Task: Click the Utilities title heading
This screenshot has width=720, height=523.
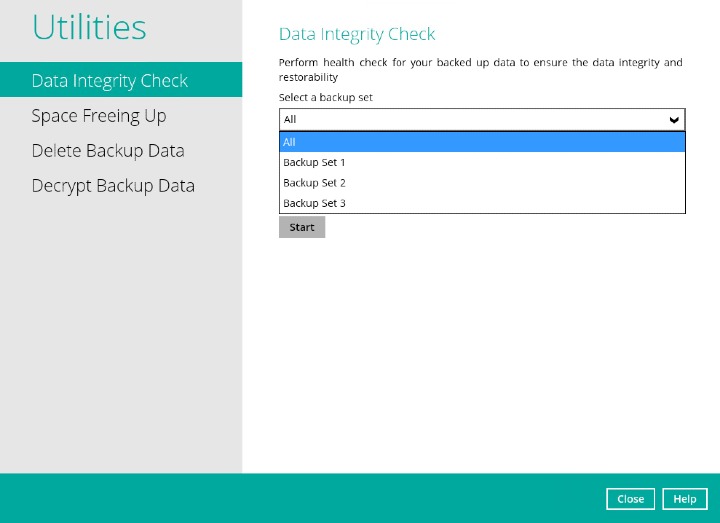Action: (x=89, y=28)
